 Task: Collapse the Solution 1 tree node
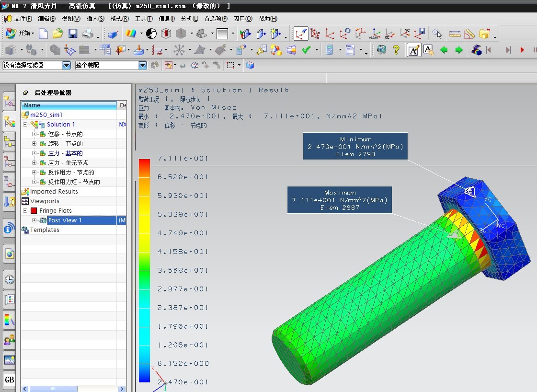(x=25, y=125)
